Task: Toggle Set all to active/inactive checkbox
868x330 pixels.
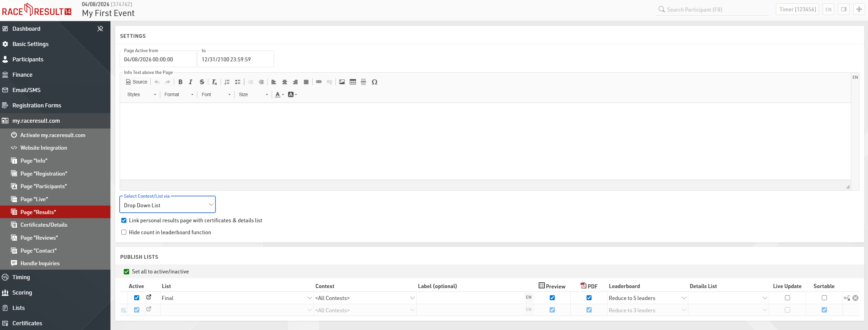Action: coord(126,272)
